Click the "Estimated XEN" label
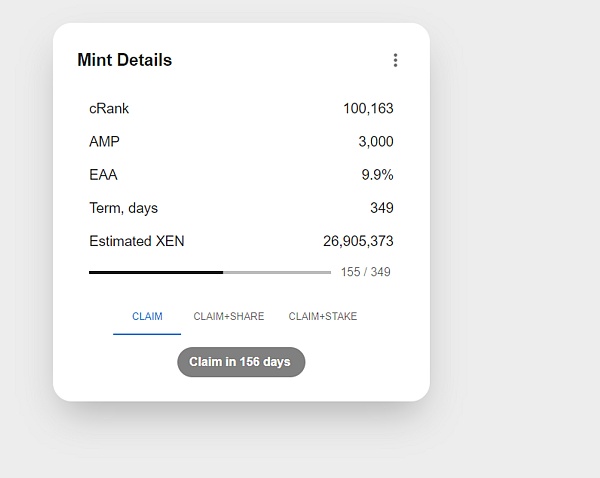This screenshot has width=600, height=478. pos(137,241)
